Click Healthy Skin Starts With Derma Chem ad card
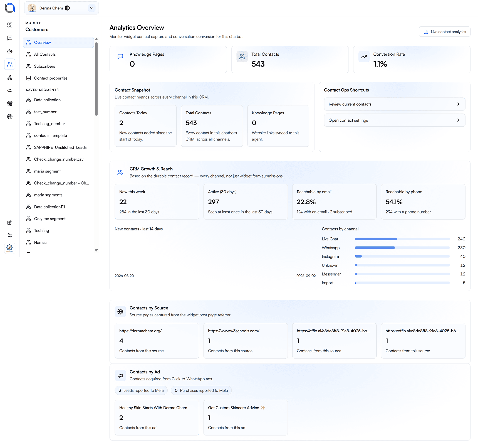Viewport: 478px width, 448px height. pyautogui.click(x=157, y=418)
